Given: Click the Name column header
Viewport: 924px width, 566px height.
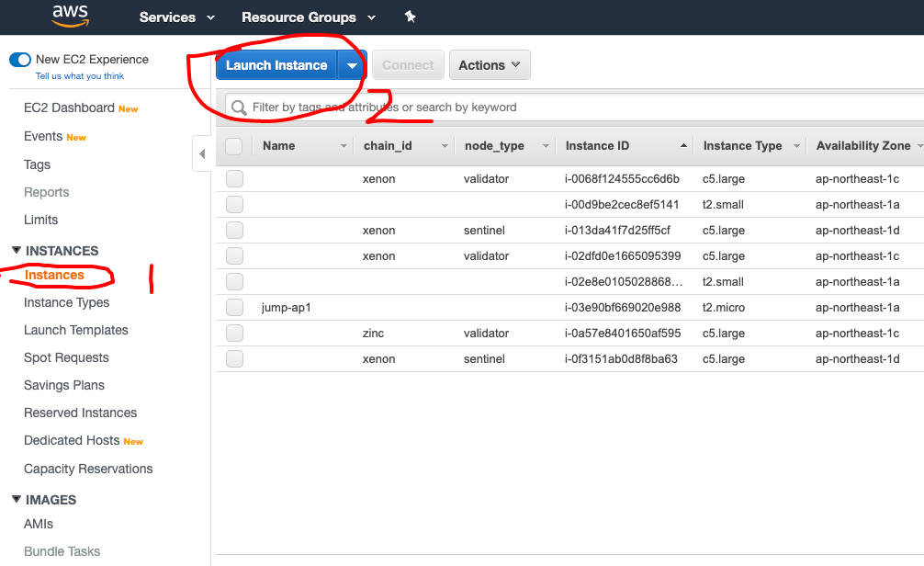Looking at the screenshot, I should click(278, 145).
